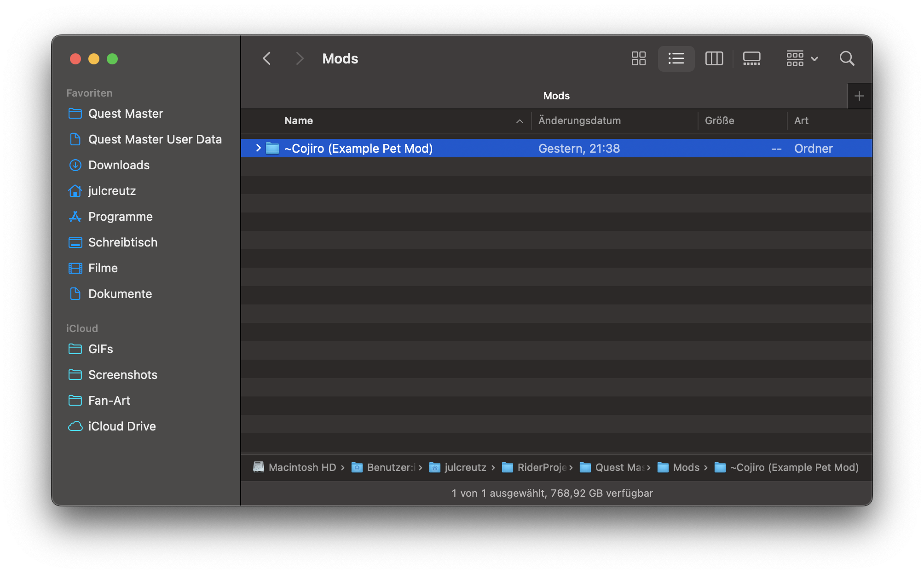Screen dimensions: 924x574
Task: Switch to gallery view
Action: click(751, 58)
